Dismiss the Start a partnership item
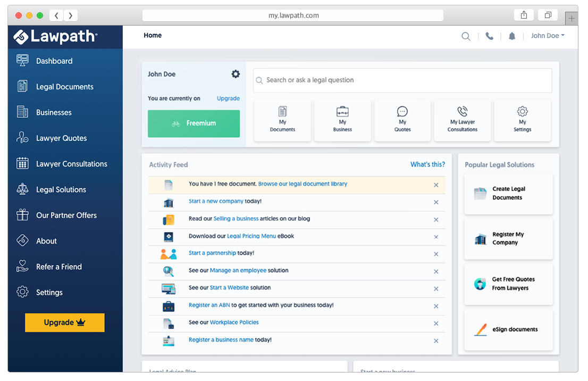The height and width of the screenshot is (381, 588). coord(436,254)
